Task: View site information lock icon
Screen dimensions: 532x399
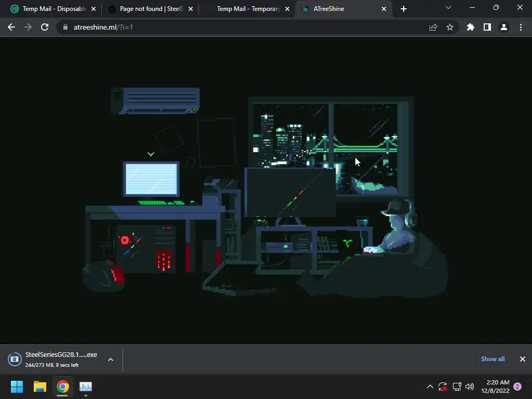Action: coord(65,27)
